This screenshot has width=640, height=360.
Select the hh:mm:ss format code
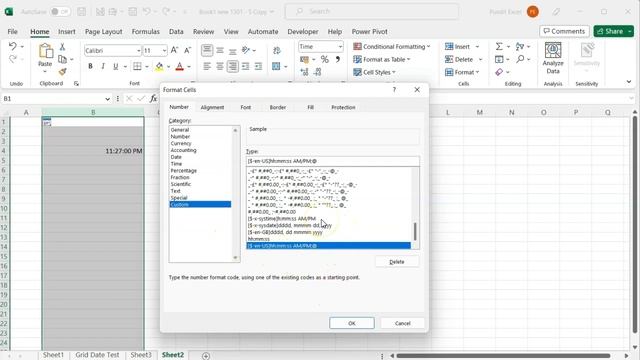click(x=259, y=239)
